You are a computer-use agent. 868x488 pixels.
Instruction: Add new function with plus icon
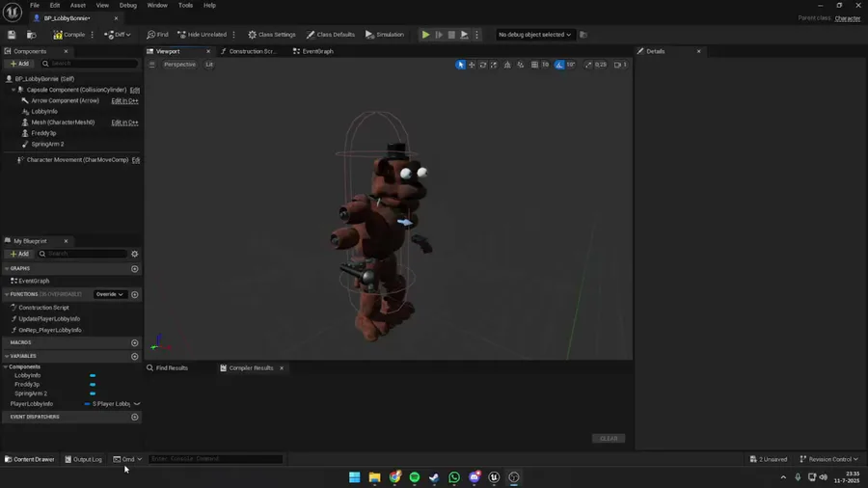134,294
